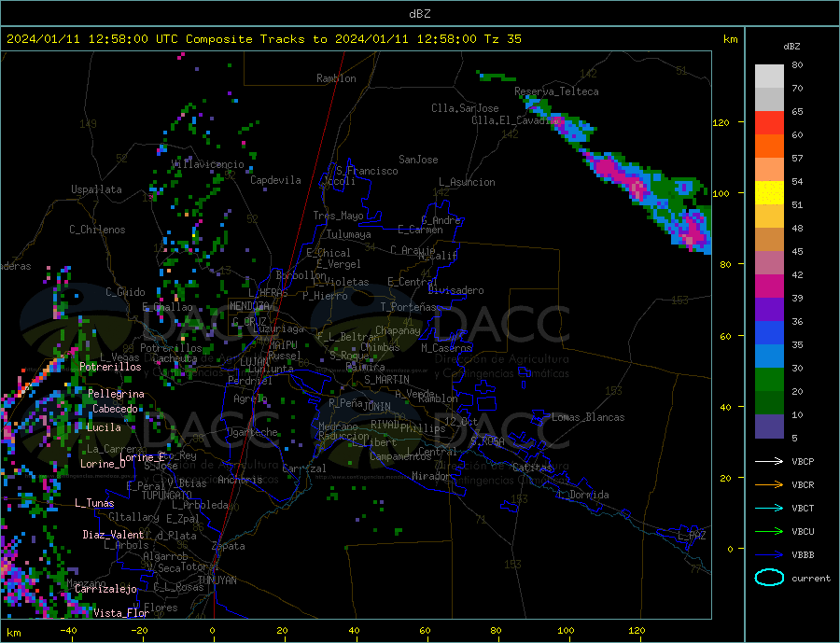Click the cyan 'current' ellipse symbol
The width and height of the screenshot is (840, 643).
click(x=769, y=578)
